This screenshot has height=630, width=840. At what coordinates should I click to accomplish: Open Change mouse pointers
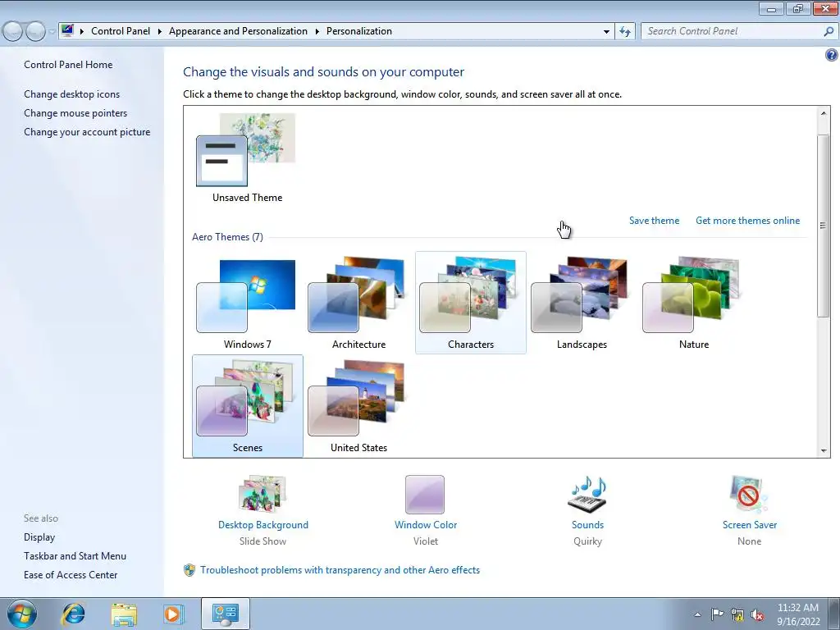(75, 113)
